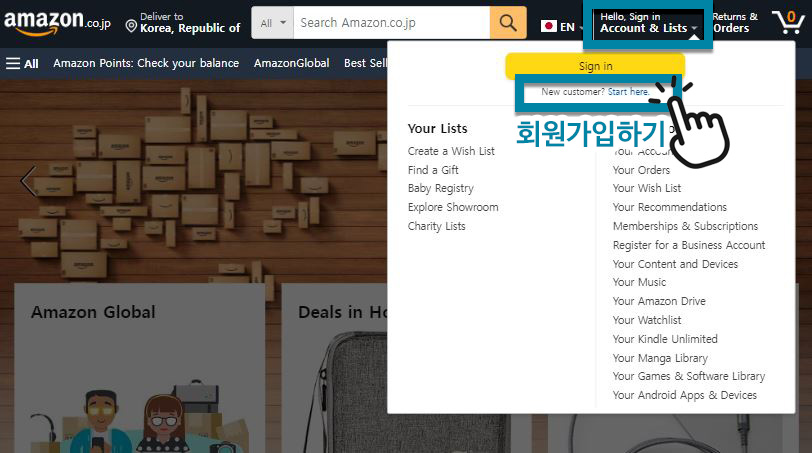Open Explore Showroom
812x453 pixels.
453,207
